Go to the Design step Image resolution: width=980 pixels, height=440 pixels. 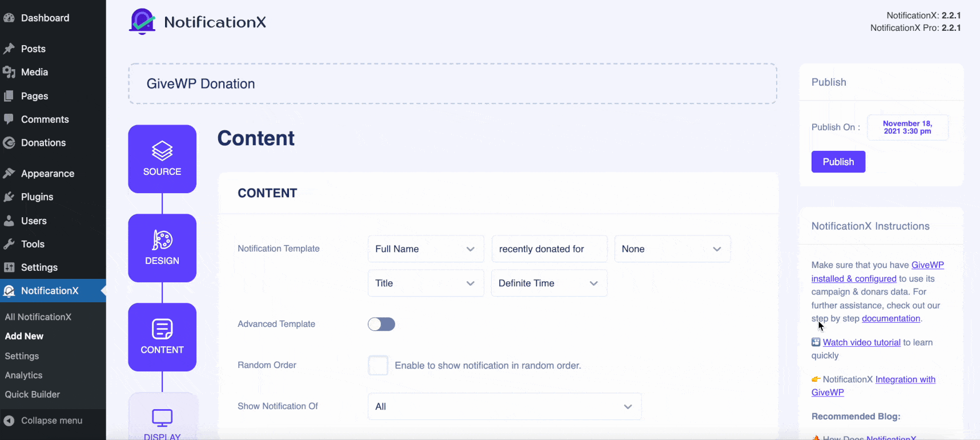pos(162,248)
